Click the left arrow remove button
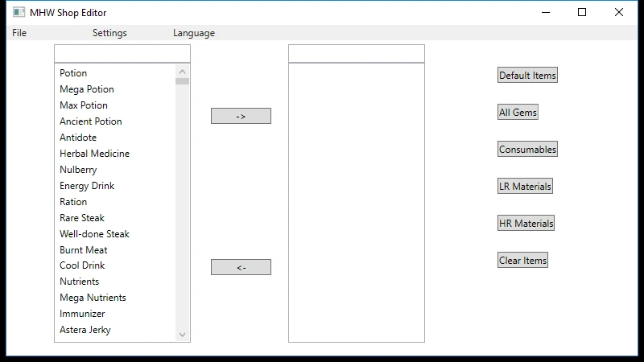The image size is (644, 362). 241,267
